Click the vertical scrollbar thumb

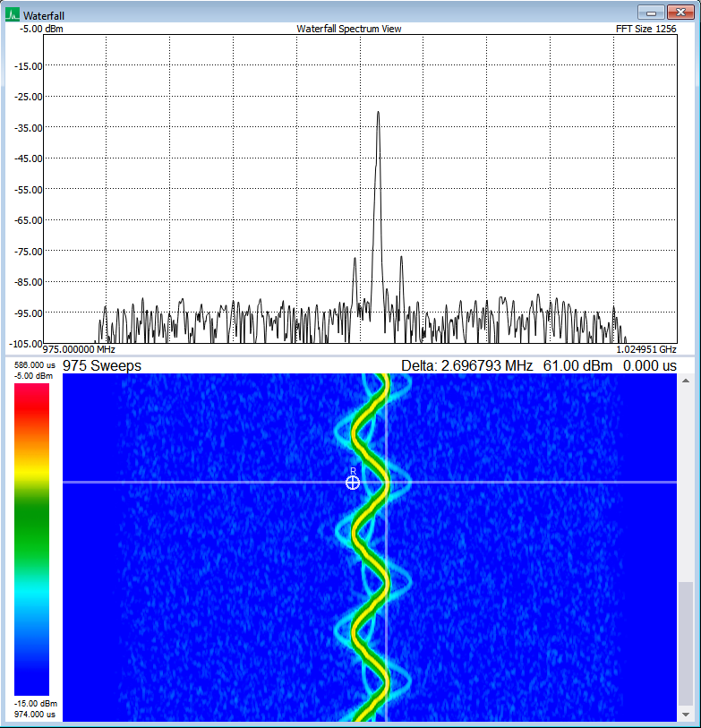click(685, 644)
